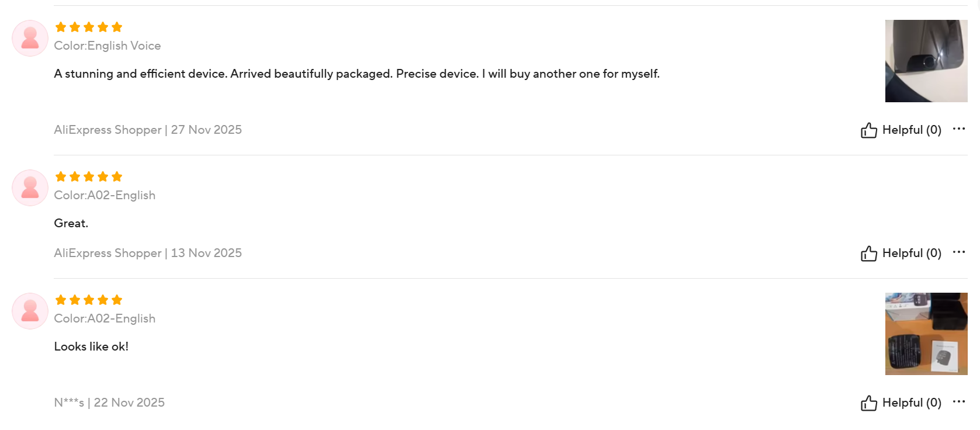This screenshot has height=430, width=980.
Task: Open review photo of device on car dashboard
Action: pos(926,61)
